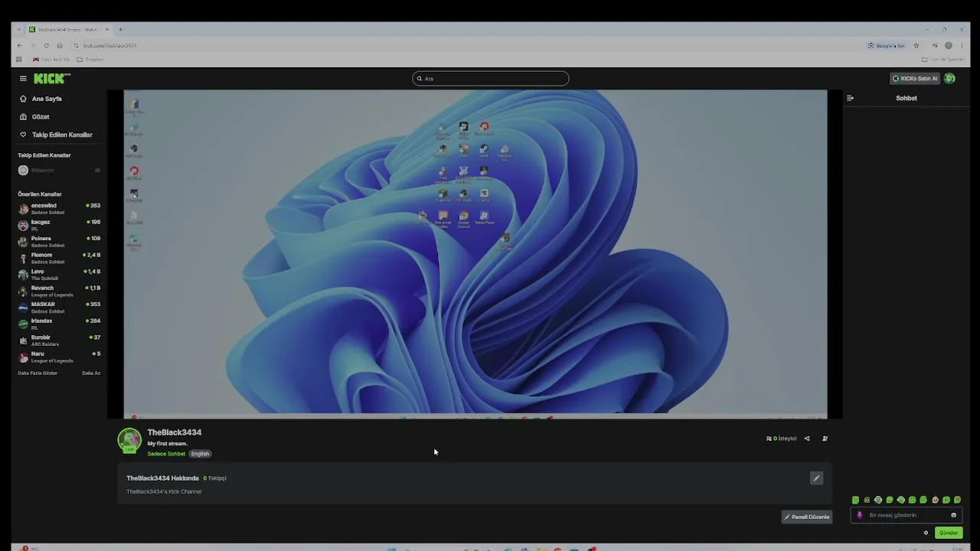Pick the last quick emote above chat input
The height and width of the screenshot is (551, 980).
click(x=957, y=500)
